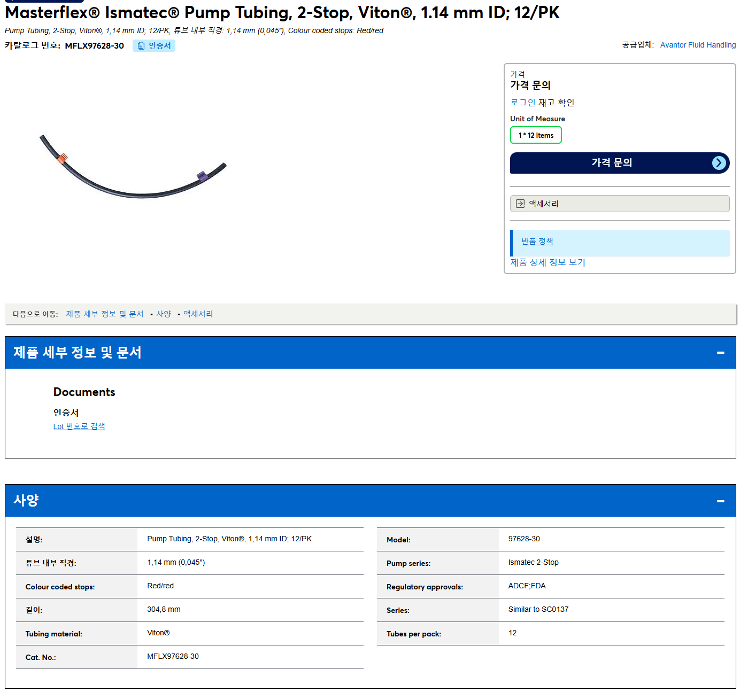Screen dimensions: 740x700
Task: Open the Lot 번호로 검색 link
Action: [x=79, y=426]
